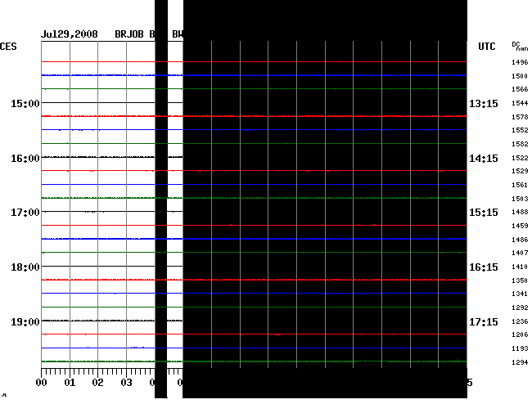Select DC value 1206
The image size is (532, 404).
click(x=520, y=334)
